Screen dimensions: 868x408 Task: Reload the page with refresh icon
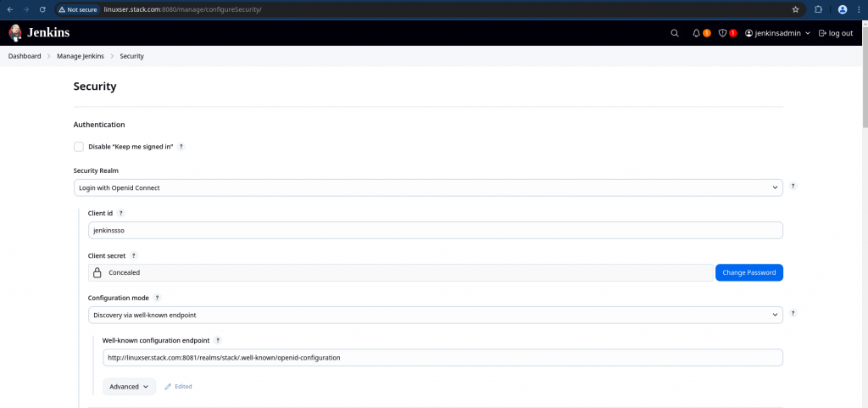coord(42,9)
